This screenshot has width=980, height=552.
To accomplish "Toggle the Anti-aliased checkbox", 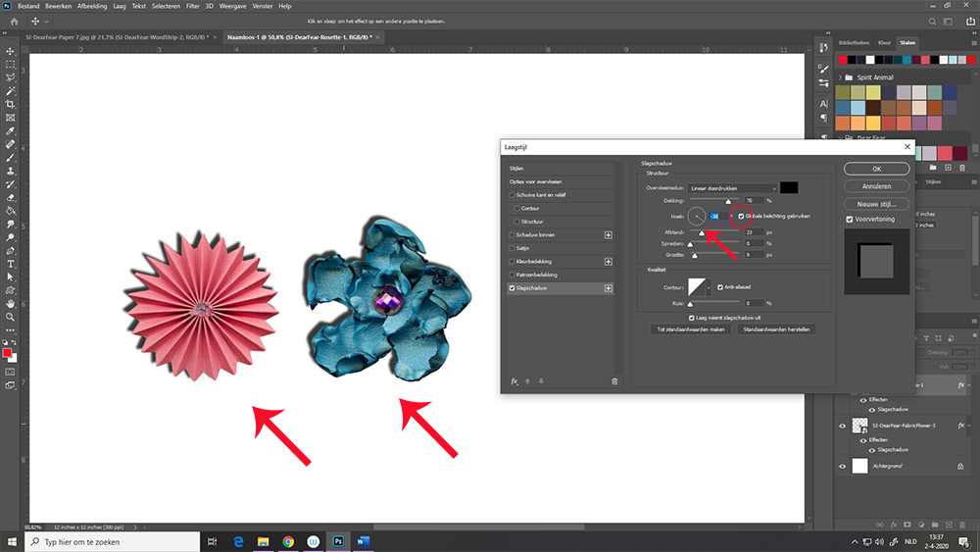I will (x=720, y=287).
